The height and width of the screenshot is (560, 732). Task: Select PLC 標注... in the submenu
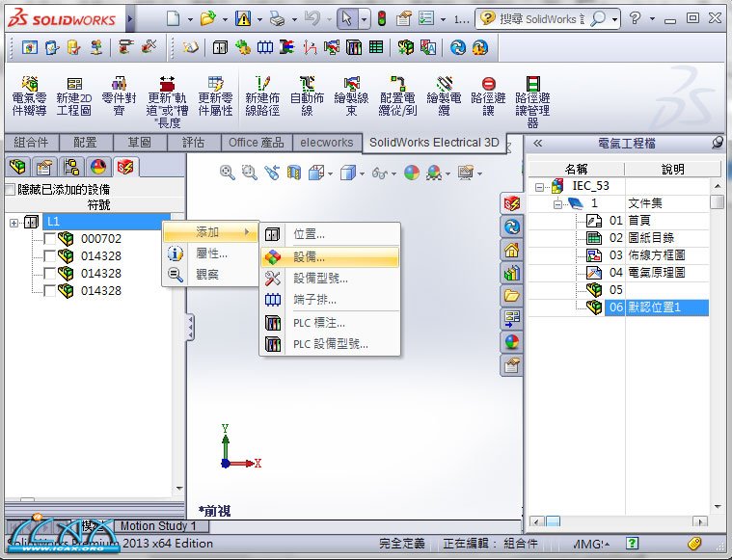330,323
